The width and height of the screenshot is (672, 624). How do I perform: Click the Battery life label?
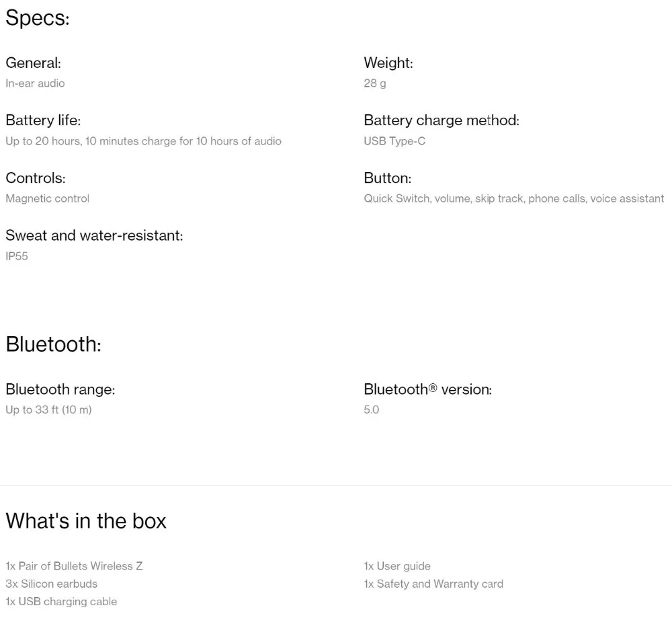coord(43,120)
